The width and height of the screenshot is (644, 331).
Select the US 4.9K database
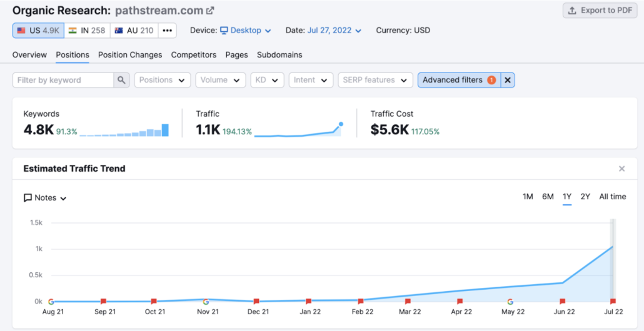[x=38, y=31]
